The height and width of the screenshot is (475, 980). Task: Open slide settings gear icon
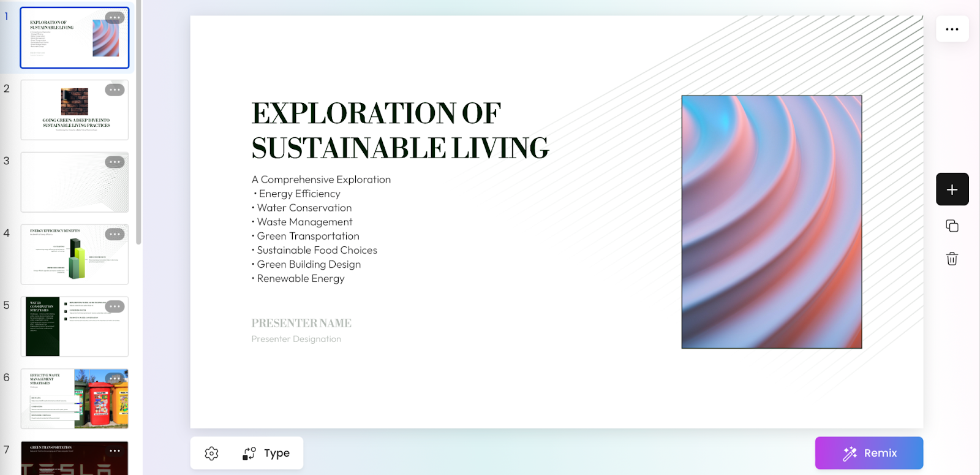coord(211,454)
